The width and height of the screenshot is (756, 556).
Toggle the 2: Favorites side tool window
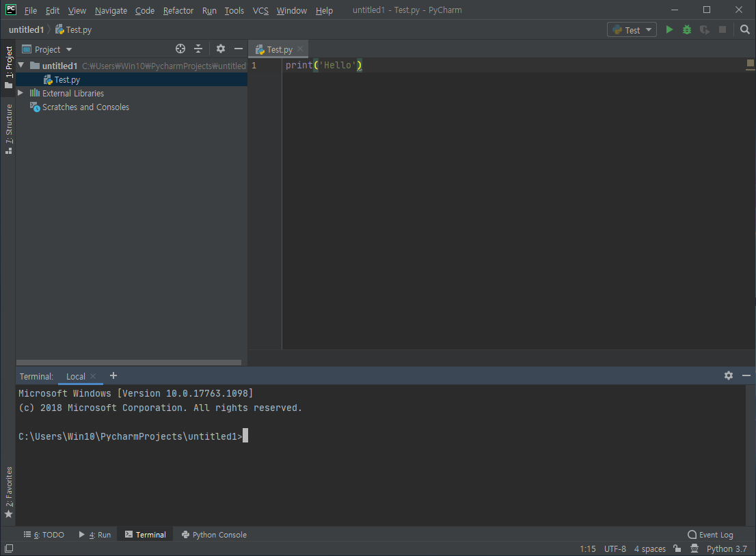click(x=9, y=492)
